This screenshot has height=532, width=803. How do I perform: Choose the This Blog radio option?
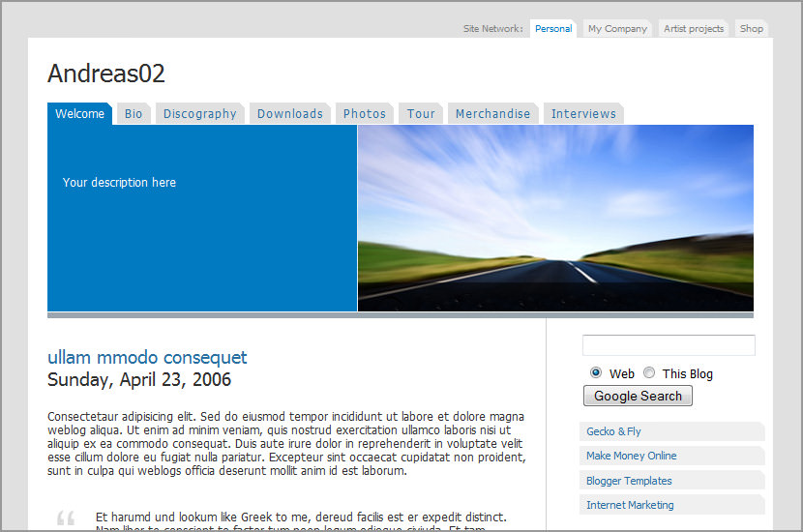(x=649, y=373)
